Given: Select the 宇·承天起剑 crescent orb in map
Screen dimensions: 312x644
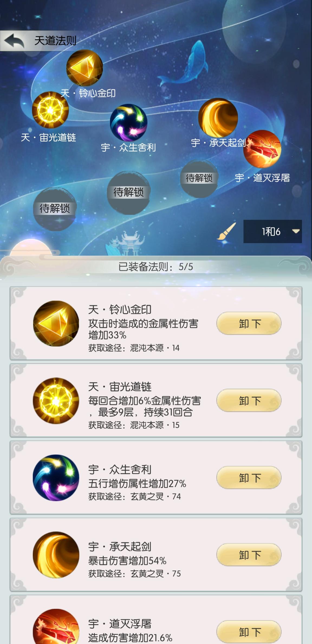Looking at the screenshot, I should pos(218,118).
